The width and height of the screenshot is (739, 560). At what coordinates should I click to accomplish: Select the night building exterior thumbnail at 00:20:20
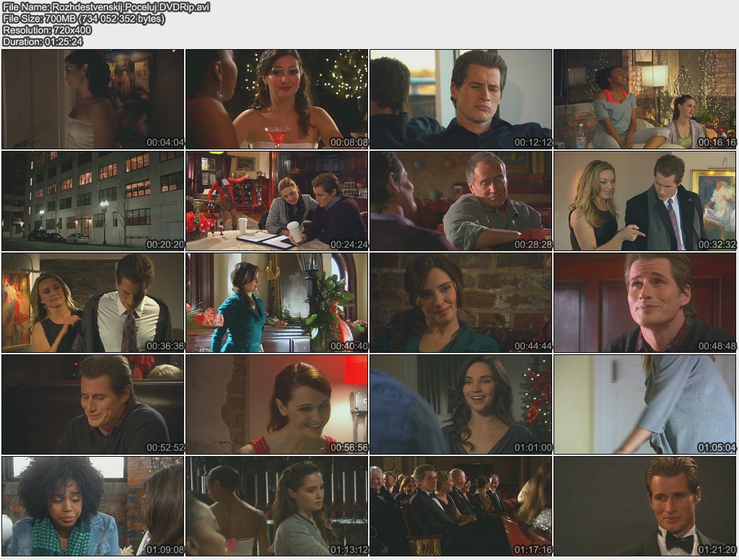pyautogui.click(x=93, y=201)
